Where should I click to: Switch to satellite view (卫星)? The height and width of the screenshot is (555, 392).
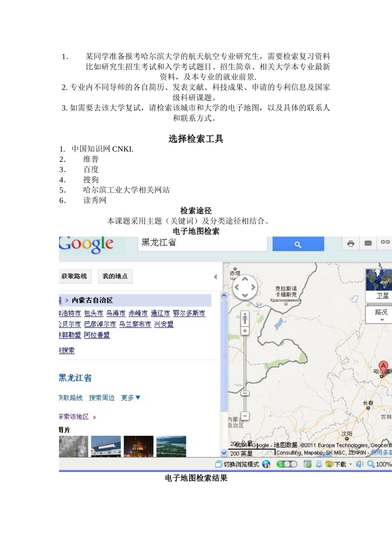[379, 286]
